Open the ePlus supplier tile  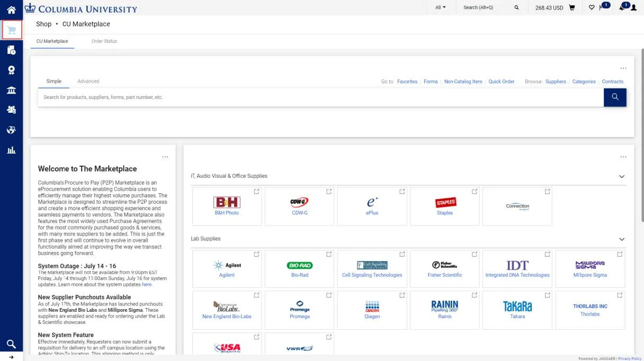point(372,206)
